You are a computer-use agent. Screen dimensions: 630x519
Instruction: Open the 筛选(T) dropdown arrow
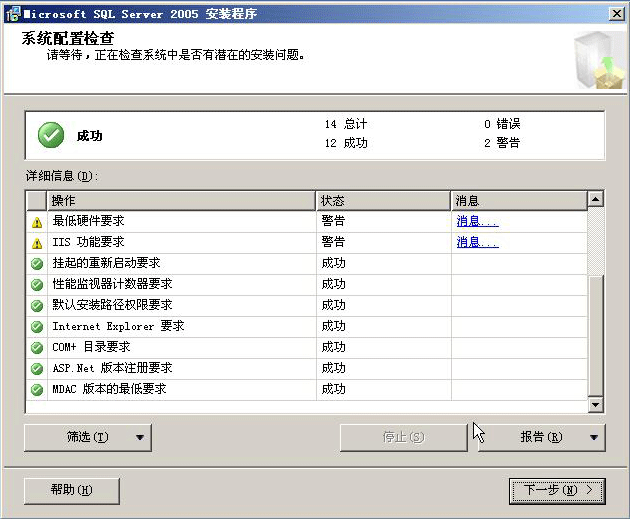point(140,438)
